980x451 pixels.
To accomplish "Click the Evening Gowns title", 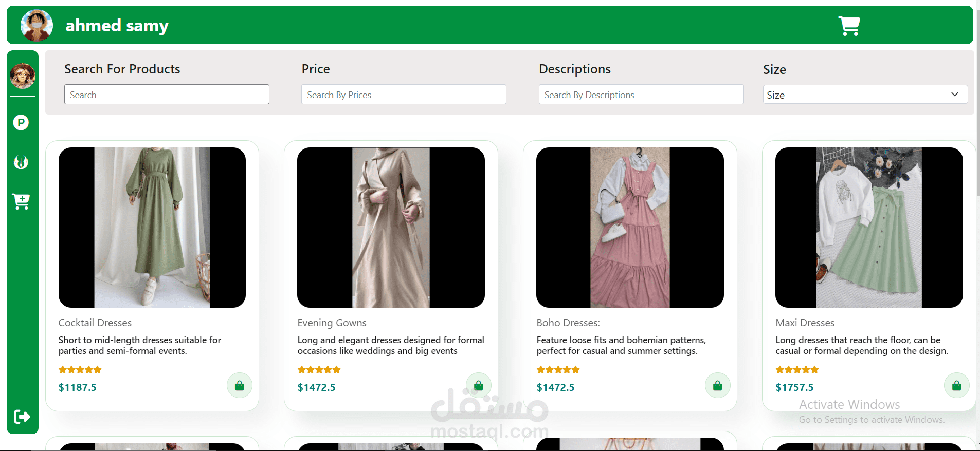I will pyautogui.click(x=332, y=323).
